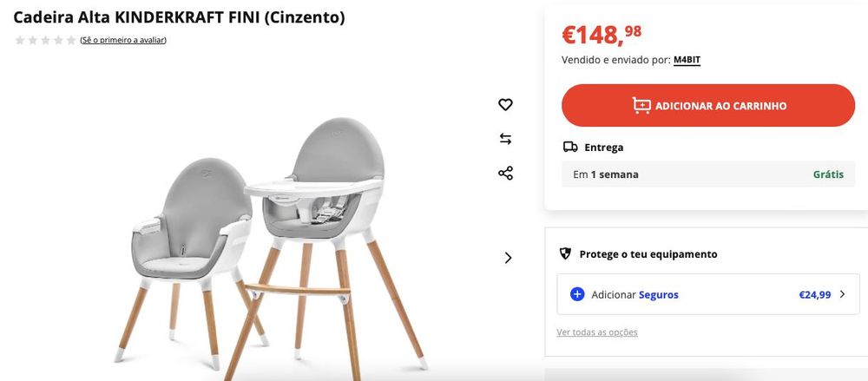Add product to wishlist with heart icon
The width and height of the screenshot is (868, 381).
click(505, 105)
